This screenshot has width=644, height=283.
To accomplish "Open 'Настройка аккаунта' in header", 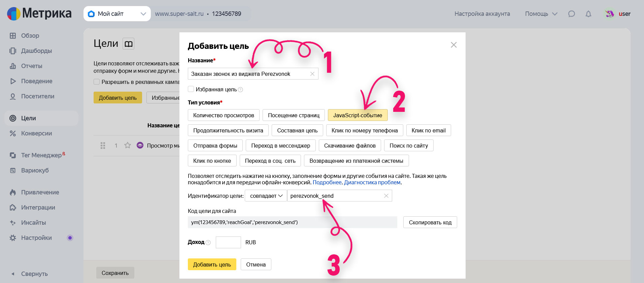I will (482, 14).
